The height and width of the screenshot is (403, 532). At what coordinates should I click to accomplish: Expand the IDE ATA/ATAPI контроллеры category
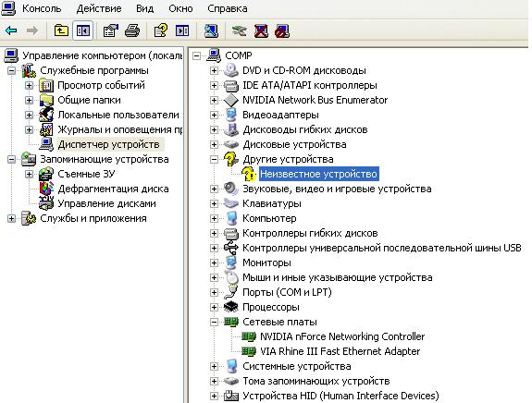pyautogui.click(x=214, y=85)
